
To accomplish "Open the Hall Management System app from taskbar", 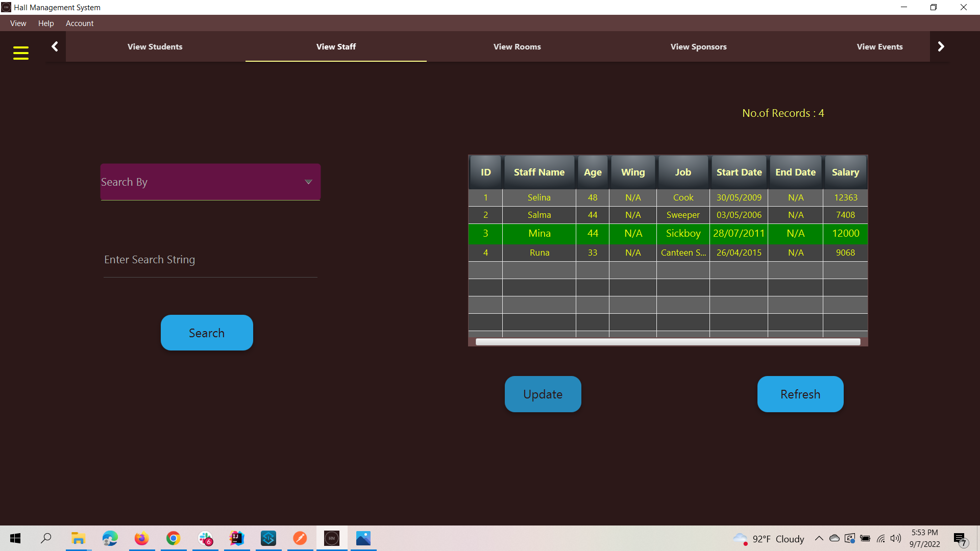I will coord(331,538).
